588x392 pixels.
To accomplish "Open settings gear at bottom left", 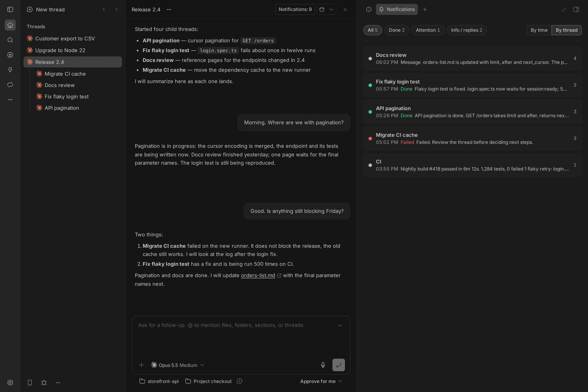I will click(10, 383).
